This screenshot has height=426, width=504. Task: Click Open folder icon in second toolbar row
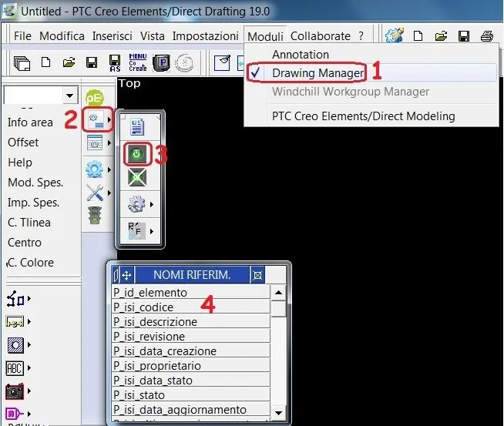coord(69,62)
